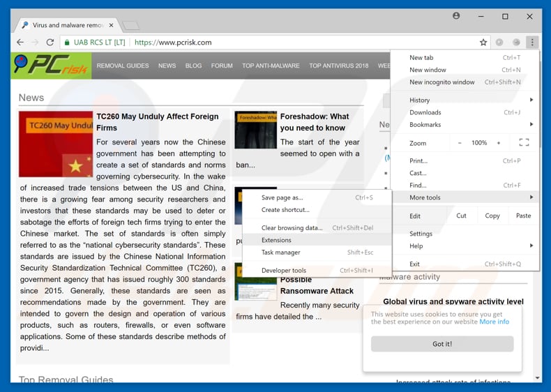The height and width of the screenshot is (392, 551).
Task: Open Extensions from More tools submenu
Action: pyautogui.click(x=317, y=240)
